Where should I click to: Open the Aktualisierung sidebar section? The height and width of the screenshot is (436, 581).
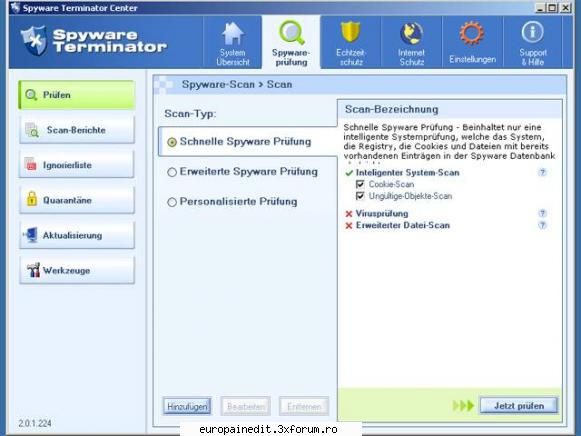pos(77,235)
